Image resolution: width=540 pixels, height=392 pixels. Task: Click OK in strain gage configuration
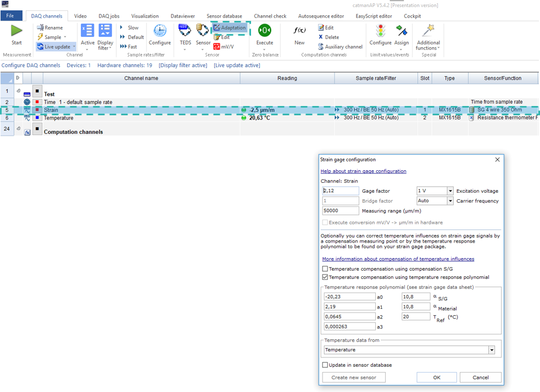click(x=437, y=377)
